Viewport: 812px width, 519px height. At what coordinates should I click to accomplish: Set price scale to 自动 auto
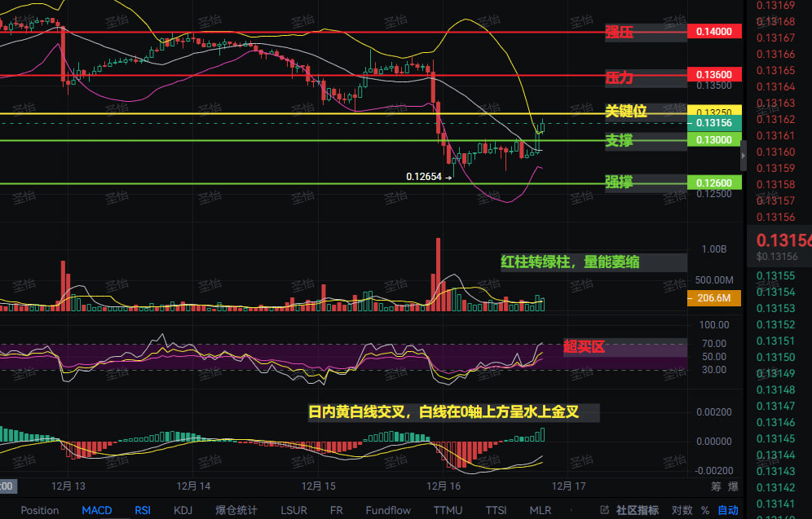click(727, 510)
